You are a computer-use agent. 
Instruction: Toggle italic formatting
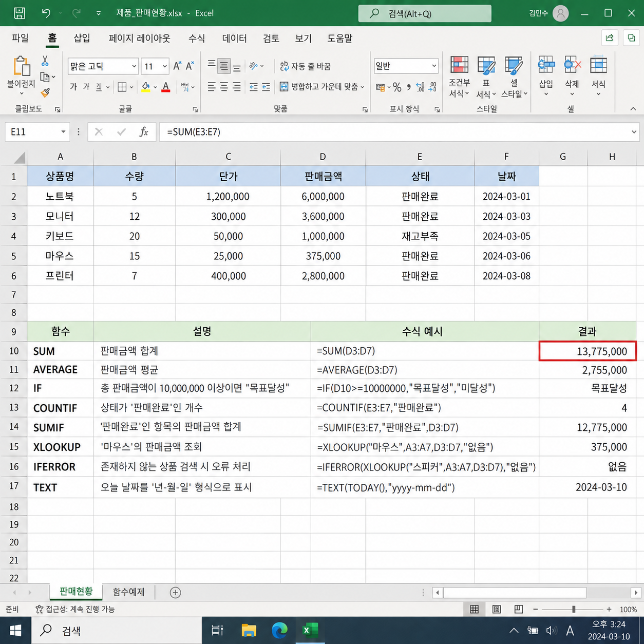click(x=86, y=87)
